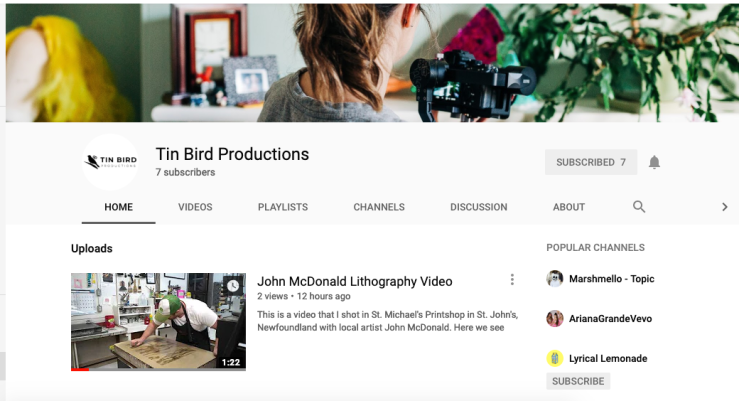Viewport: 739px width, 401px height.
Task: Click the video description text beginning 'This is a video'
Action: click(x=387, y=321)
